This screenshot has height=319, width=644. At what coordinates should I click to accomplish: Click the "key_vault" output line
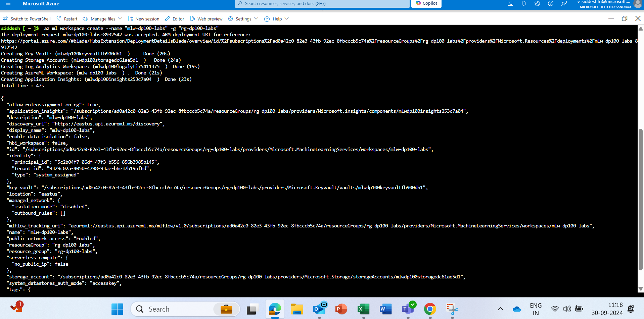217,188
